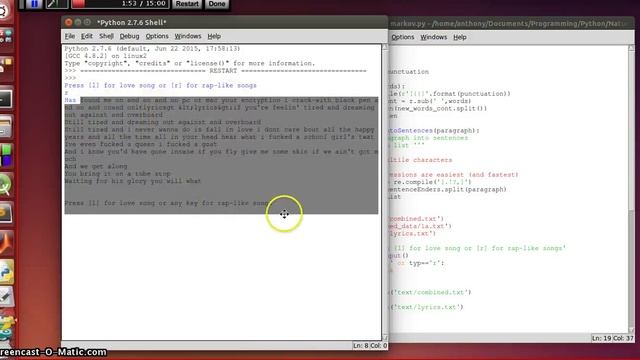The height and width of the screenshot is (360, 640).
Task: Open the Python app in the dock
Action: coord(7,272)
